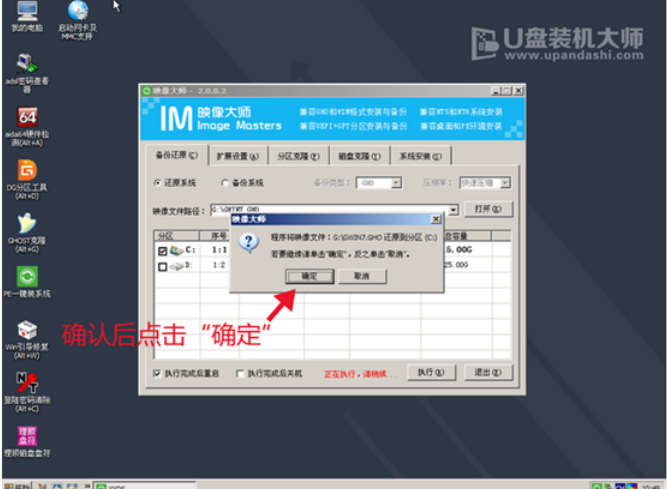The image size is (667, 489).
Task: Open the network card startup (启动网卡) desktop icon
Action: [77, 14]
